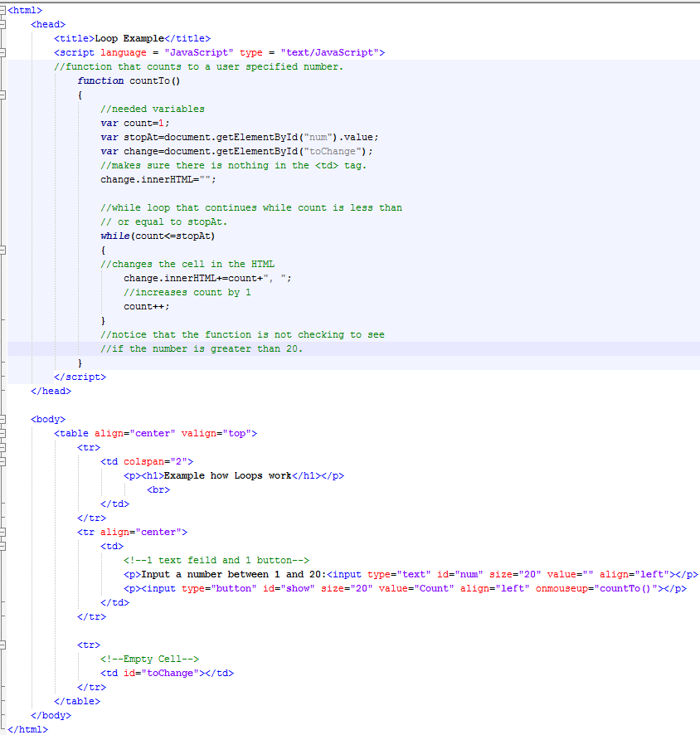
Task: Click the '//changes the cell in the HTML' comment
Action: (x=187, y=264)
